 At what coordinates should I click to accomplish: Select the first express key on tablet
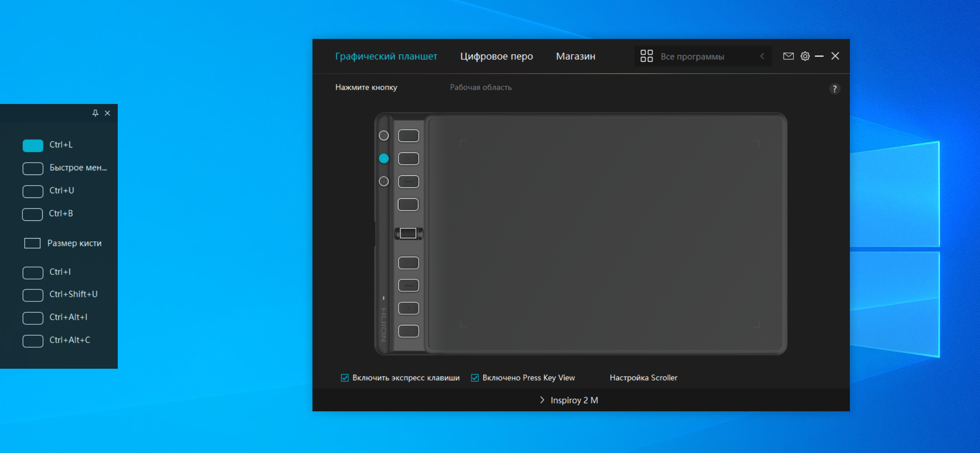point(408,136)
